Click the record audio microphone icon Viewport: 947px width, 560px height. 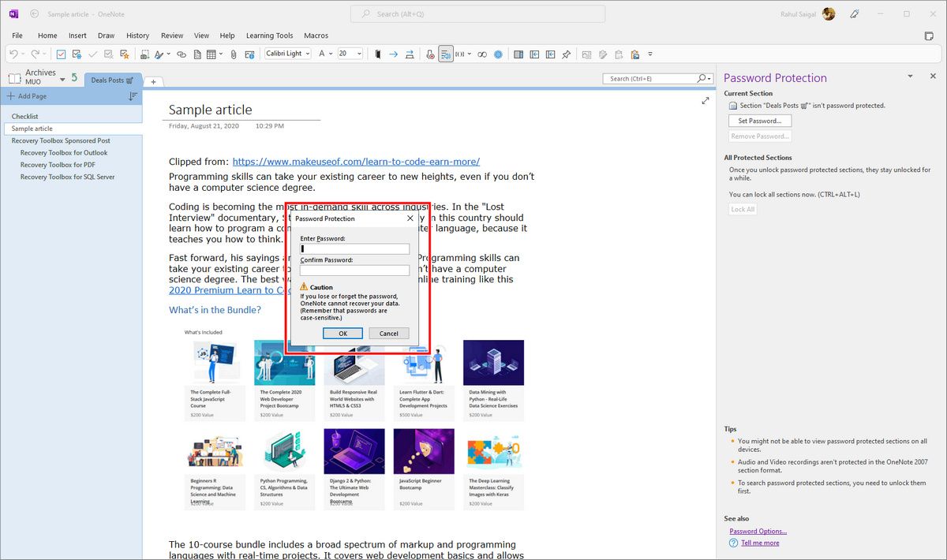pyautogui.click(x=430, y=54)
